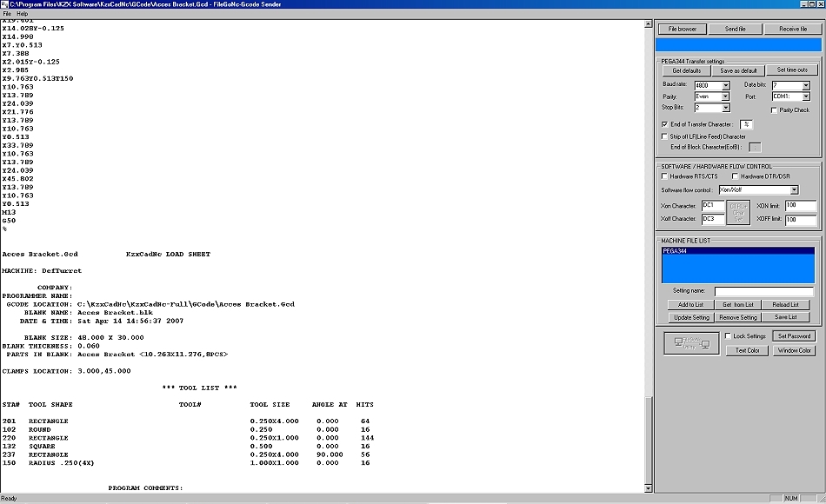Enable Hardware DTR/DSR checkbox
Viewport: 826px width, 504px height.
tap(736, 176)
